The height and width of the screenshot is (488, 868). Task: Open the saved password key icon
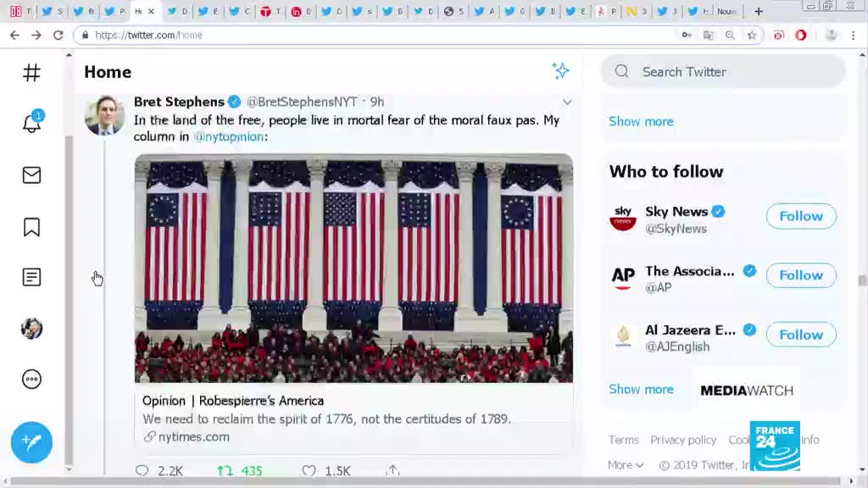(x=687, y=35)
